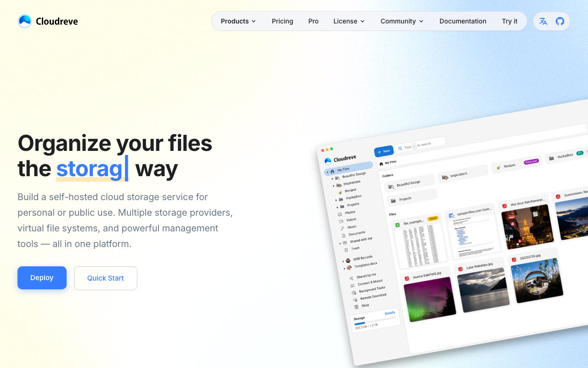Expand the Products dropdown menu
The width and height of the screenshot is (588, 368).
tap(238, 21)
